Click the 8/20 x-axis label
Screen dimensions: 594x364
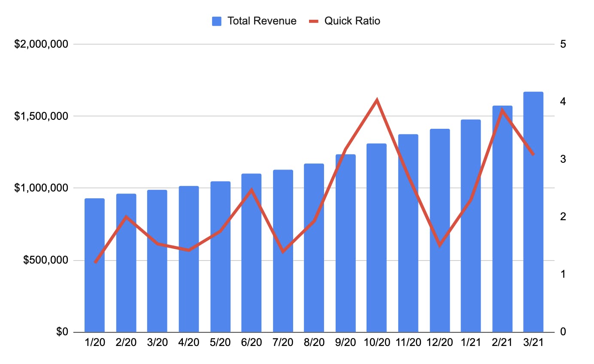click(314, 343)
